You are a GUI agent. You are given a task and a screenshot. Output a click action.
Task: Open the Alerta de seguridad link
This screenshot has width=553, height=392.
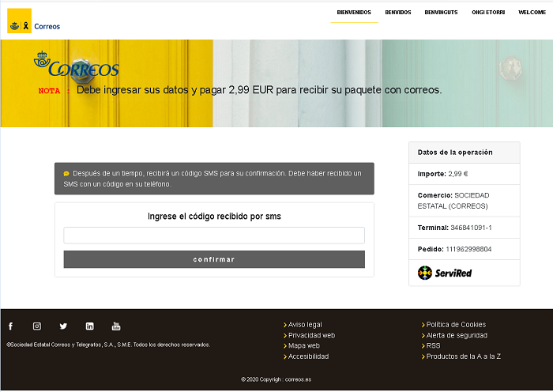pos(457,335)
